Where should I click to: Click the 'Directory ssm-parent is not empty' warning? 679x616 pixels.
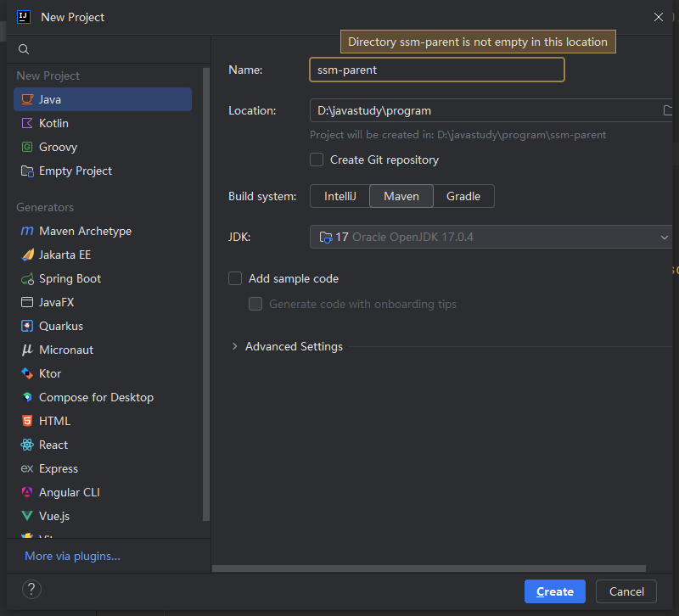(478, 42)
